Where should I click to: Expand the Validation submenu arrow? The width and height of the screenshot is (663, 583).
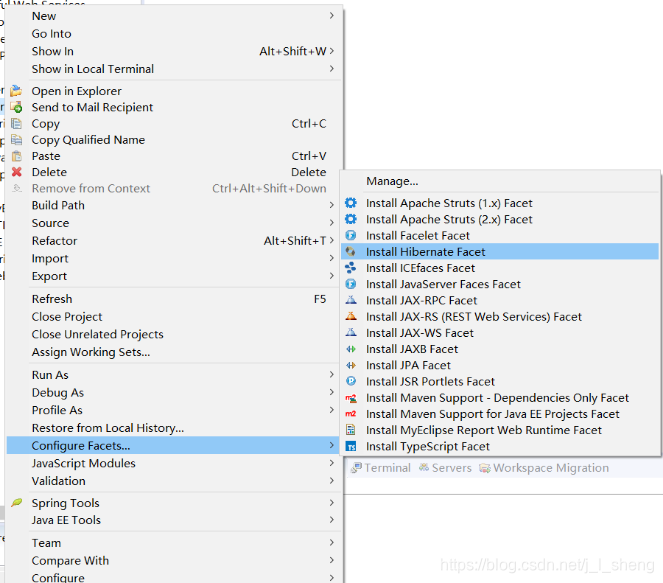[x=332, y=481]
